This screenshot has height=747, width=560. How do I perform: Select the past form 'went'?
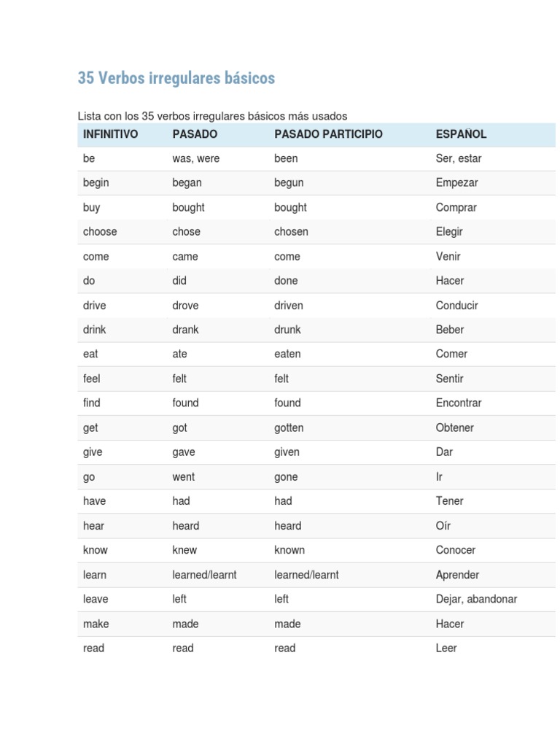184,476
